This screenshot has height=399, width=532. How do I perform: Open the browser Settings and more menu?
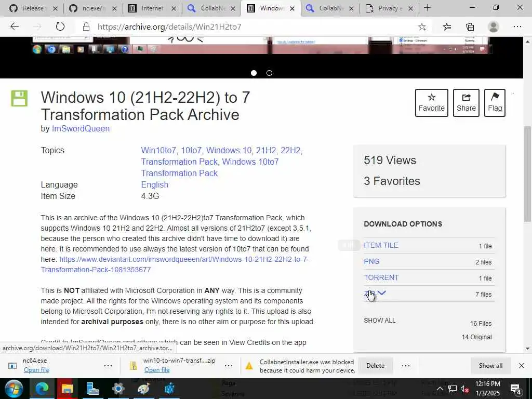point(517,26)
